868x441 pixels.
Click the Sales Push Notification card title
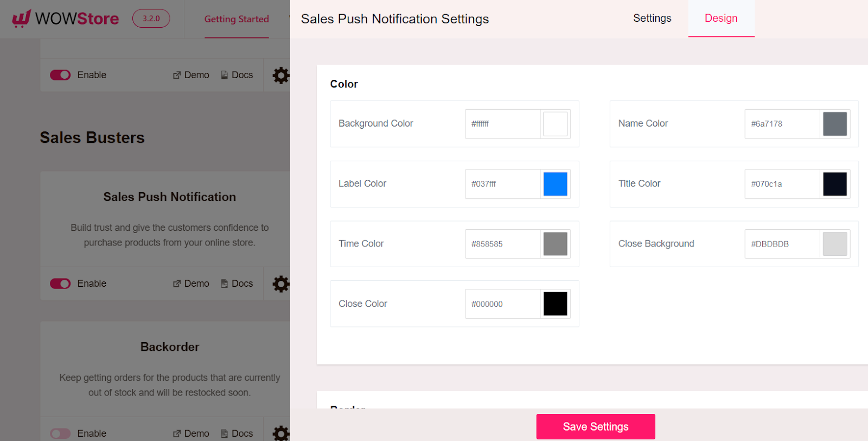point(170,197)
